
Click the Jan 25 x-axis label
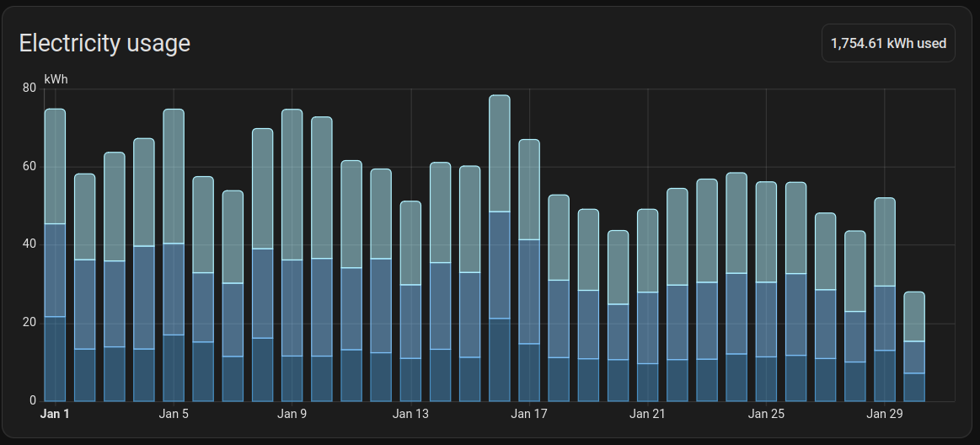(x=766, y=414)
